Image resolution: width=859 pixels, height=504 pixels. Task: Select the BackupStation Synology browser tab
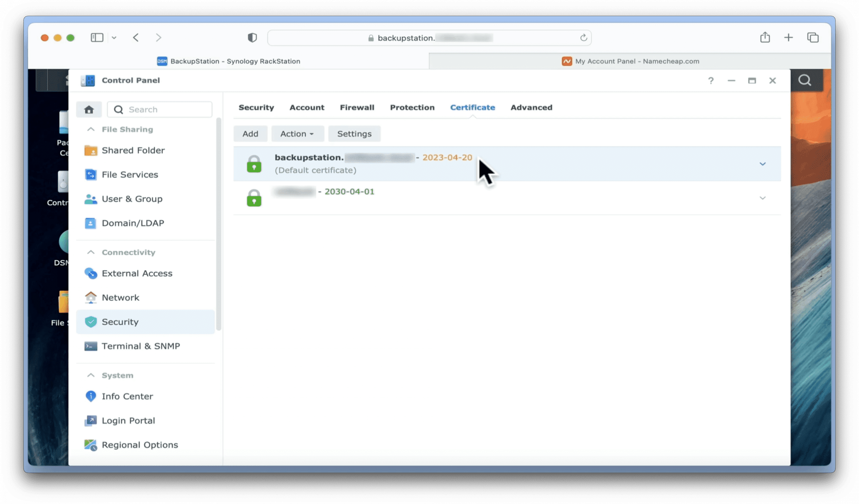229,61
